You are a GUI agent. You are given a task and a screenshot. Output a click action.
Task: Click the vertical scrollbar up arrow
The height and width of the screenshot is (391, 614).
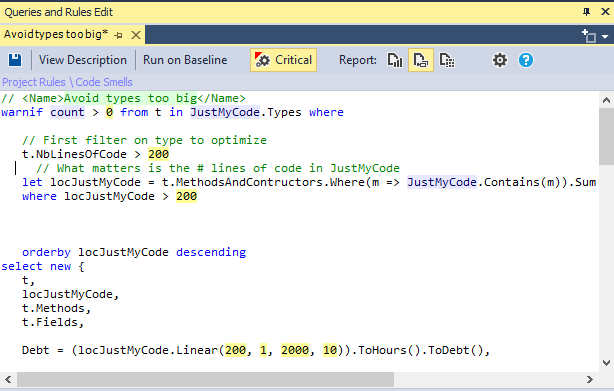coord(606,100)
